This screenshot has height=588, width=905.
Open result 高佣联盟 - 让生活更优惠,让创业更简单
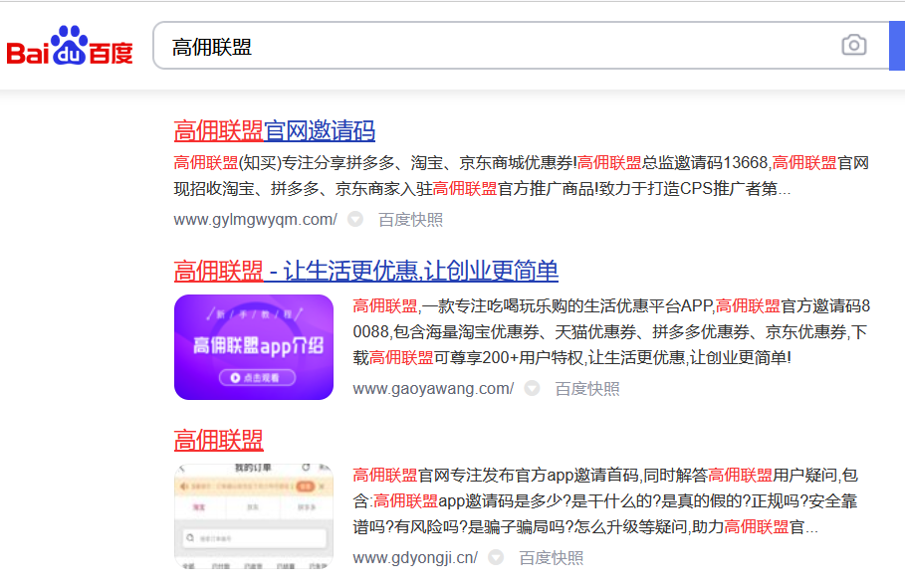coord(366,272)
